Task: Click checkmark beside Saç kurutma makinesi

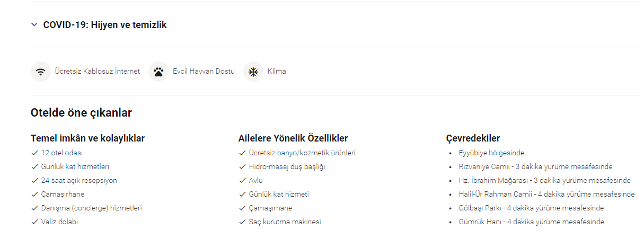Action: pyautogui.click(x=242, y=222)
